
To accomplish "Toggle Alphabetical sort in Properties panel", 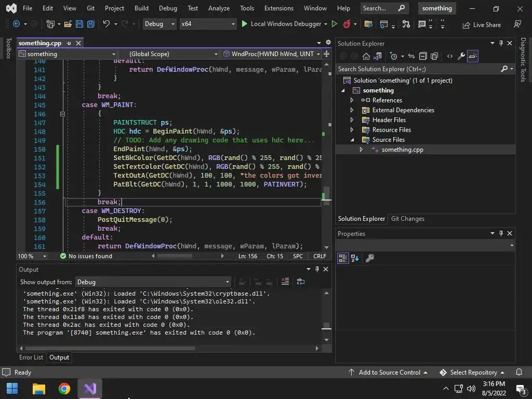I will point(355,258).
